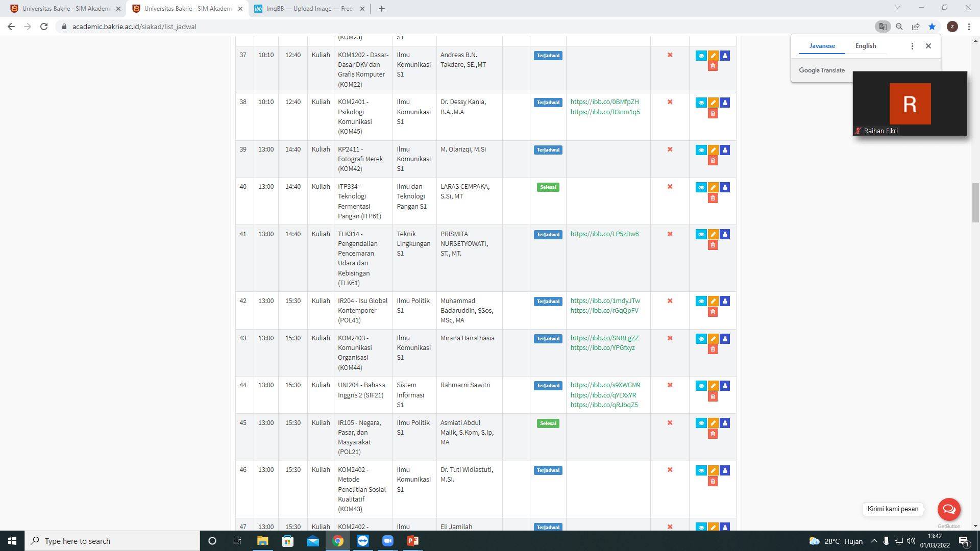This screenshot has width=980, height=551.
Task: Click the blue eye view icon in row 37
Action: point(701,56)
